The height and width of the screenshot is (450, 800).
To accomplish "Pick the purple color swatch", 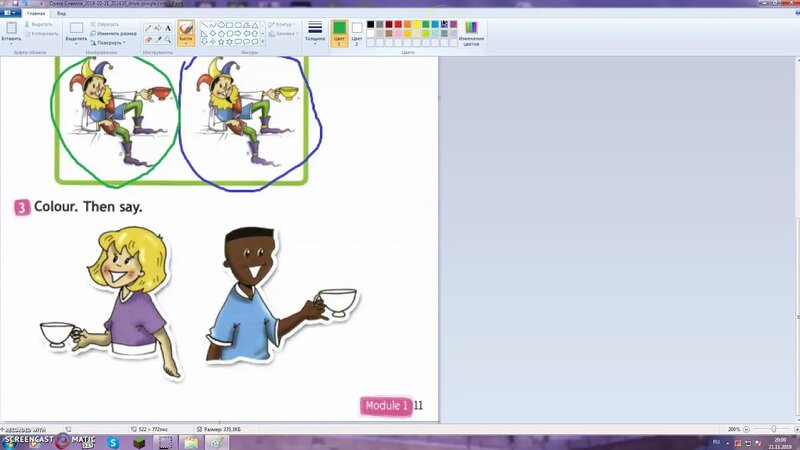I will 454,24.
